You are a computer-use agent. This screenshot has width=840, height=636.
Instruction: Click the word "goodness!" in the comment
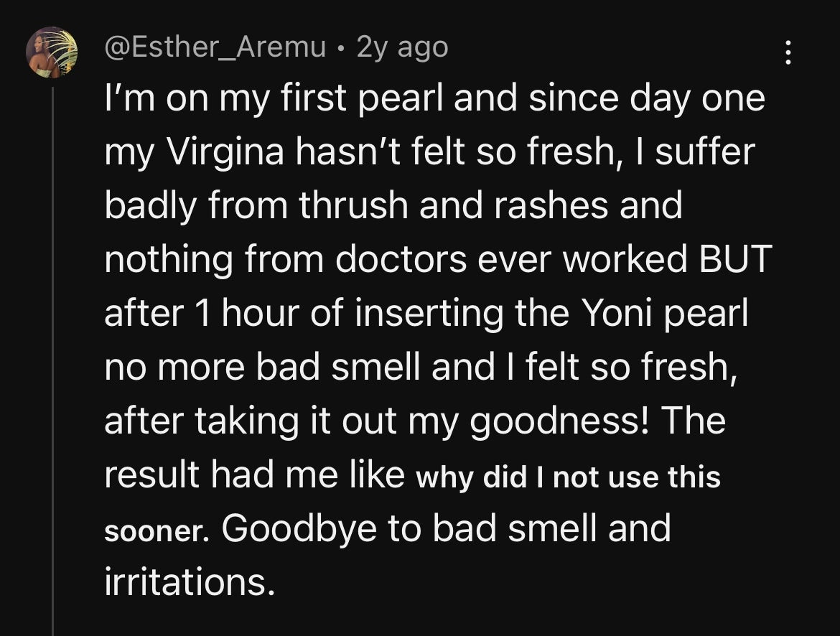[x=560, y=421]
